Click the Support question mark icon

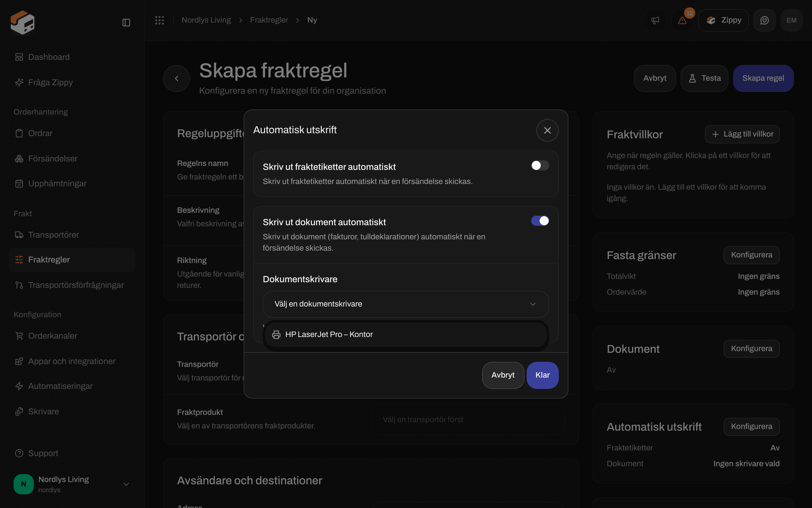tap(19, 453)
